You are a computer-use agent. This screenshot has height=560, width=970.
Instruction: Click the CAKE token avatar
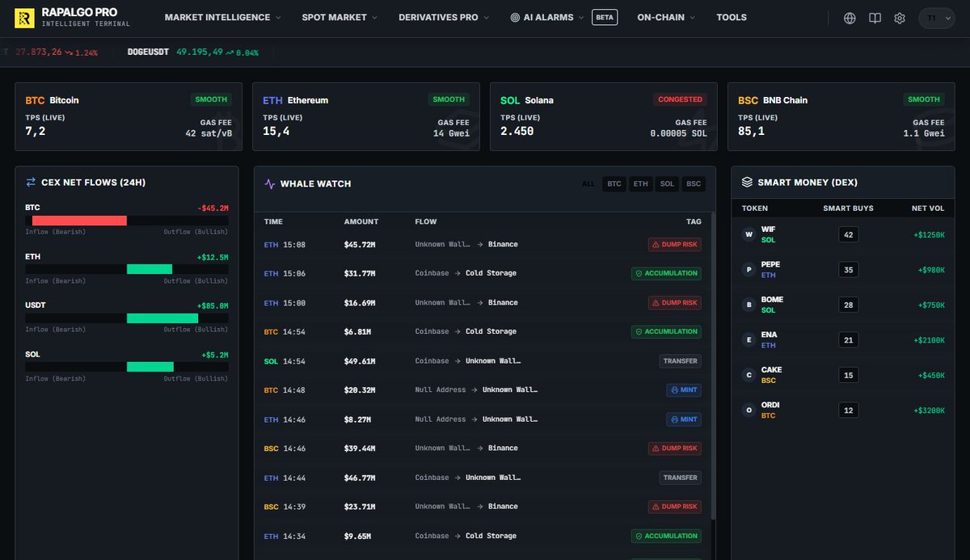click(x=749, y=375)
